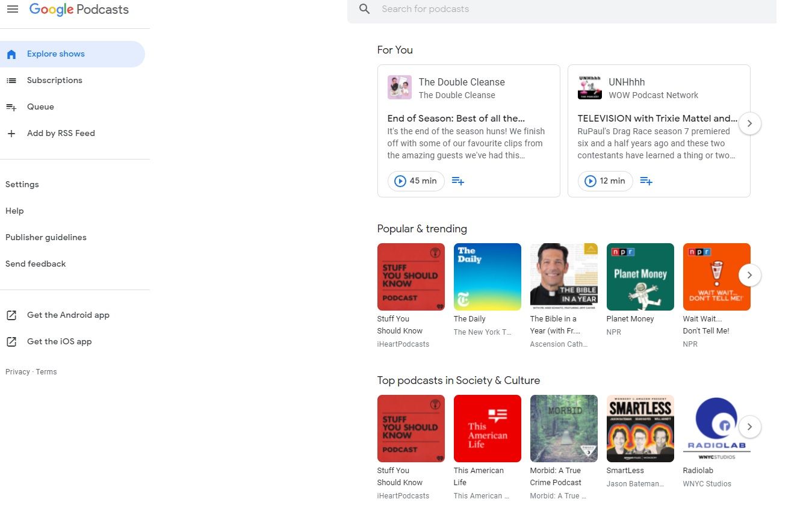
Task: Open the Privacy link
Action: [x=17, y=372]
